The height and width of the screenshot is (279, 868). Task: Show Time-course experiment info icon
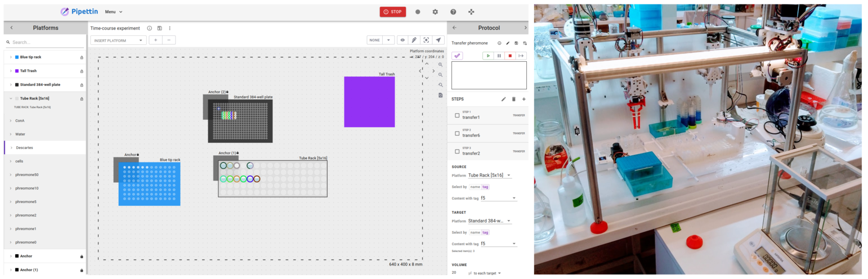[x=150, y=28]
